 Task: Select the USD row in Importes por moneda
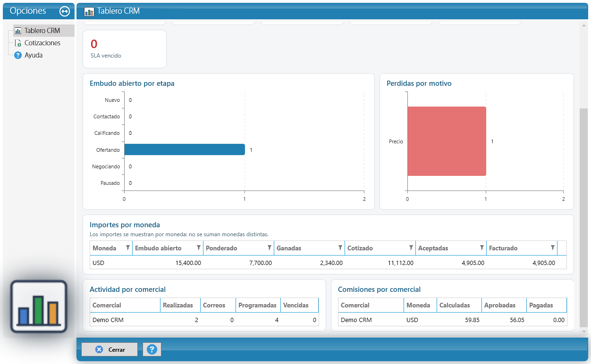[x=329, y=263]
